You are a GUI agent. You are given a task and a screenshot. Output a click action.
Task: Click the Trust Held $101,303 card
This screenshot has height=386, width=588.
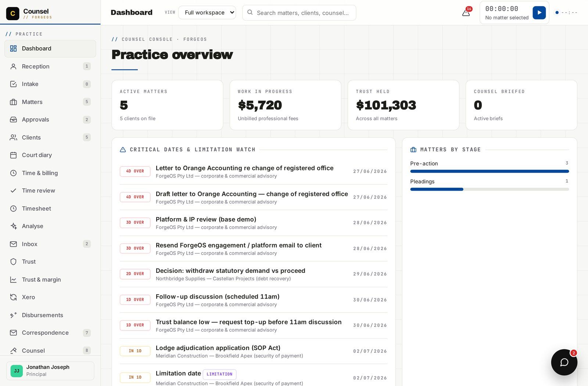tap(403, 105)
